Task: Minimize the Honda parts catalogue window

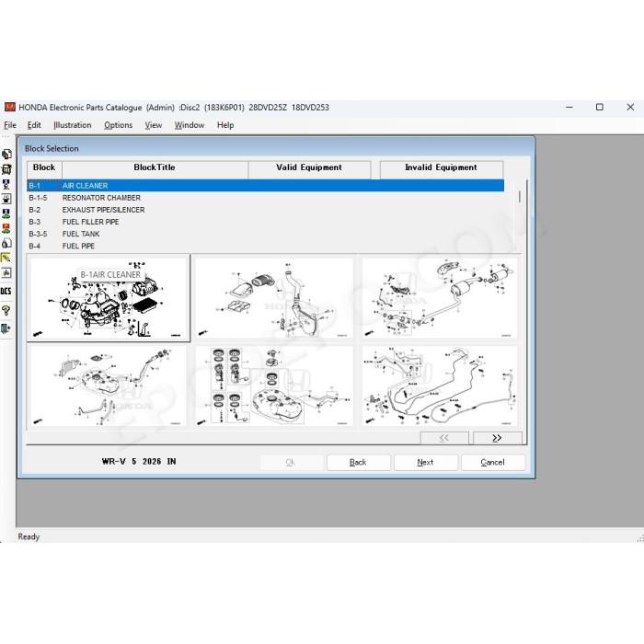Action: (569, 108)
